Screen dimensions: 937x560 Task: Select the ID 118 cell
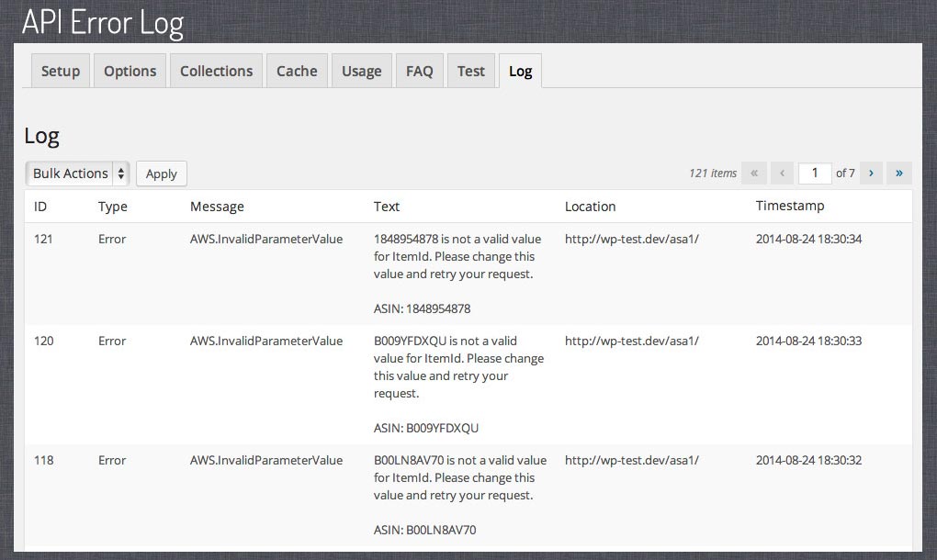[x=43, y=460]
